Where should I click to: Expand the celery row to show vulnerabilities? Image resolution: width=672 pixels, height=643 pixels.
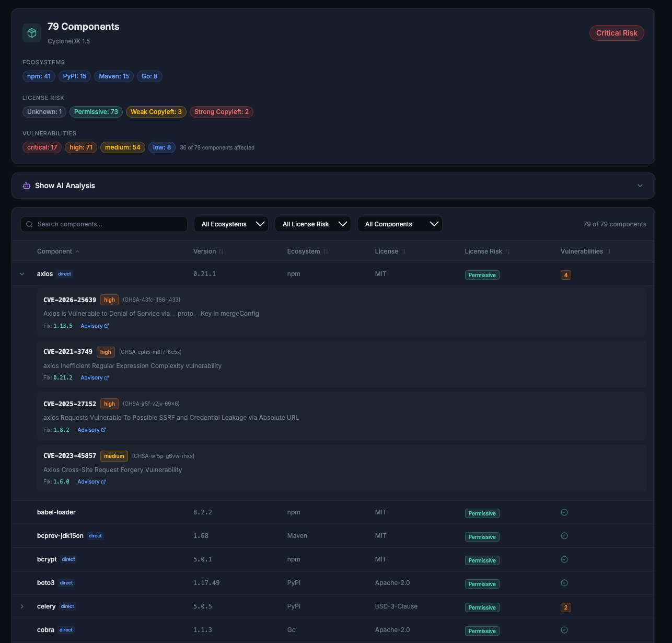[22, 606]
